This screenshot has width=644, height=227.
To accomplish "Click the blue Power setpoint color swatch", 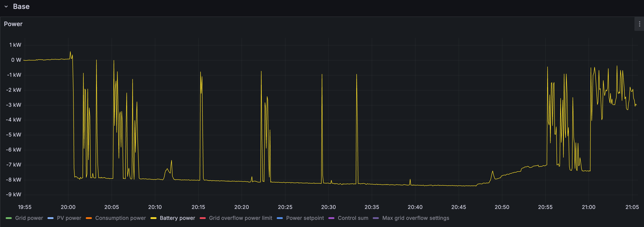I will 280,218.
